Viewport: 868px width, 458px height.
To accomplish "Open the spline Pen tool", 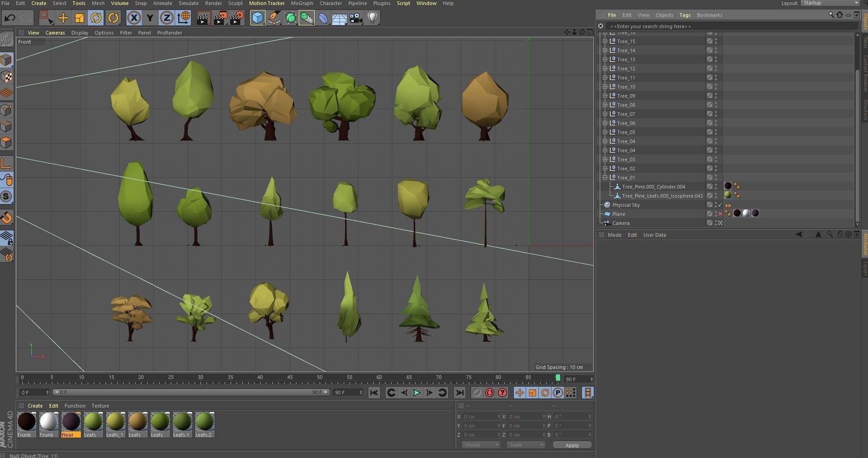I will point(274,18).
